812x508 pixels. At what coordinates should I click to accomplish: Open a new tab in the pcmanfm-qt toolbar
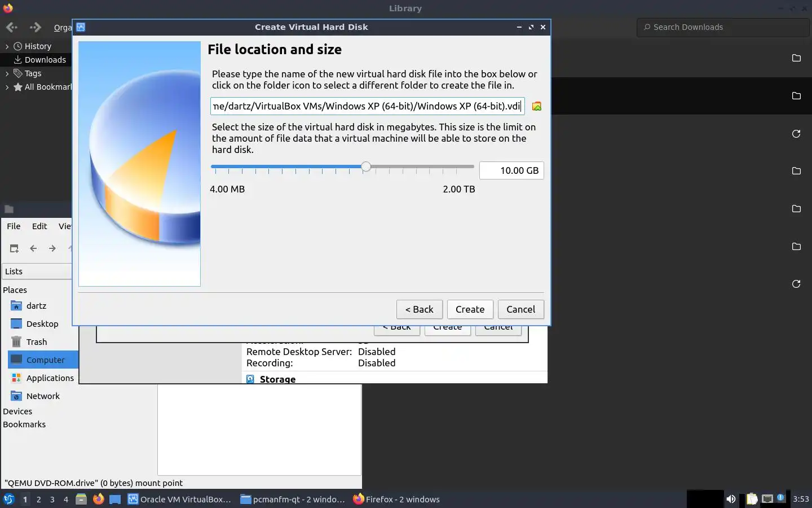pyautogui.click(x=14, y=248)
